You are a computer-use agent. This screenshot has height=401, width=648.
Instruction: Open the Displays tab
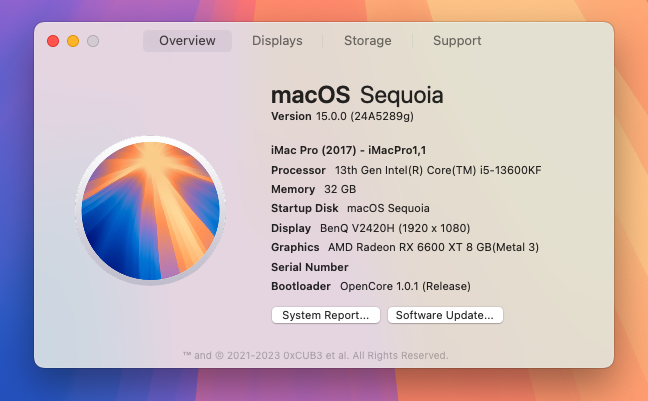277,41
